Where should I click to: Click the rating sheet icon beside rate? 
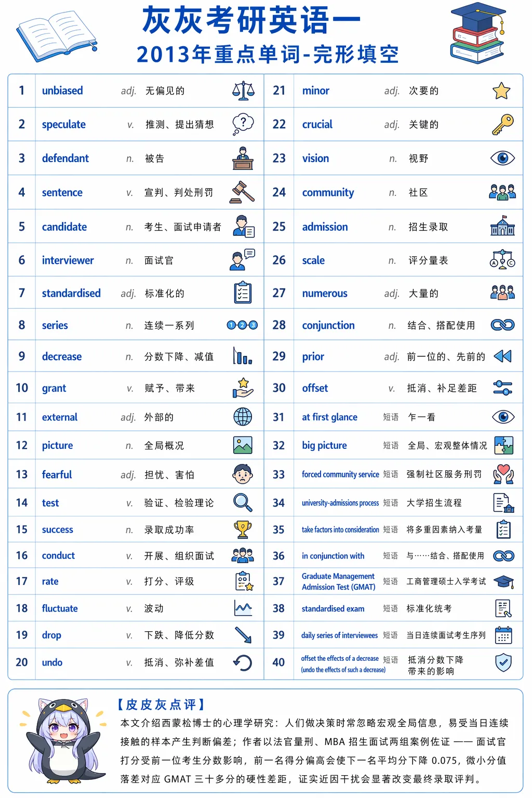coord(244,581)
